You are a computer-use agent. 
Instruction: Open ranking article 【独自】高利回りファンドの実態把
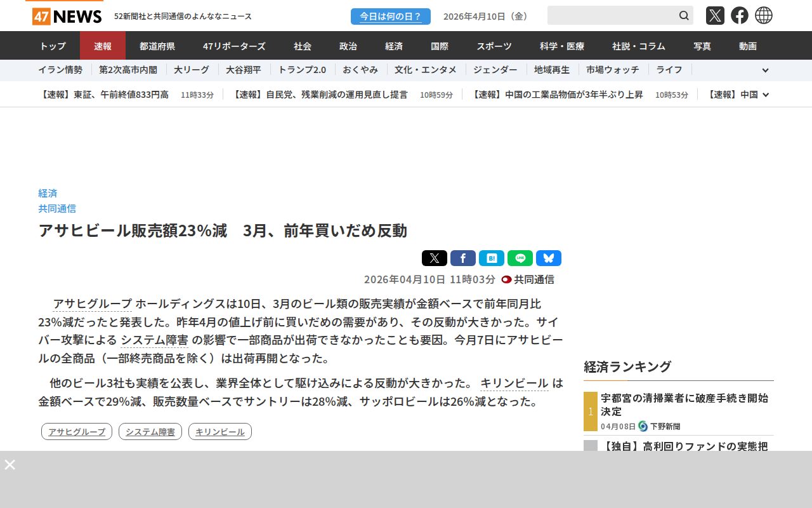point(686,446)
